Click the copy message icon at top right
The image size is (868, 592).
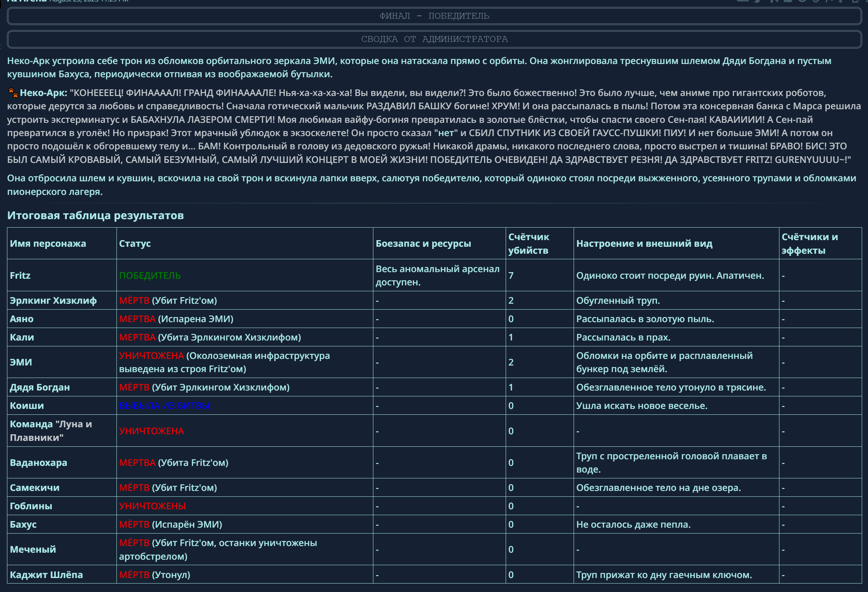(856, 1)
